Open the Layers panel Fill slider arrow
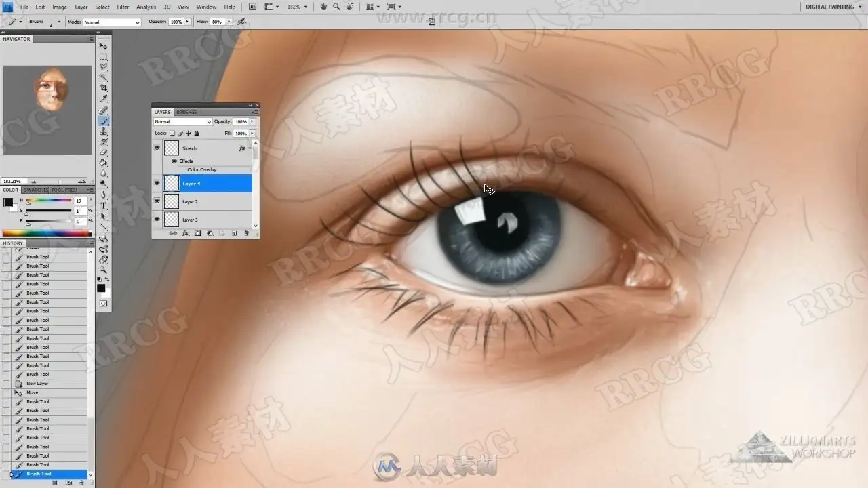This screenshot has width=868, height=488. 252,134
